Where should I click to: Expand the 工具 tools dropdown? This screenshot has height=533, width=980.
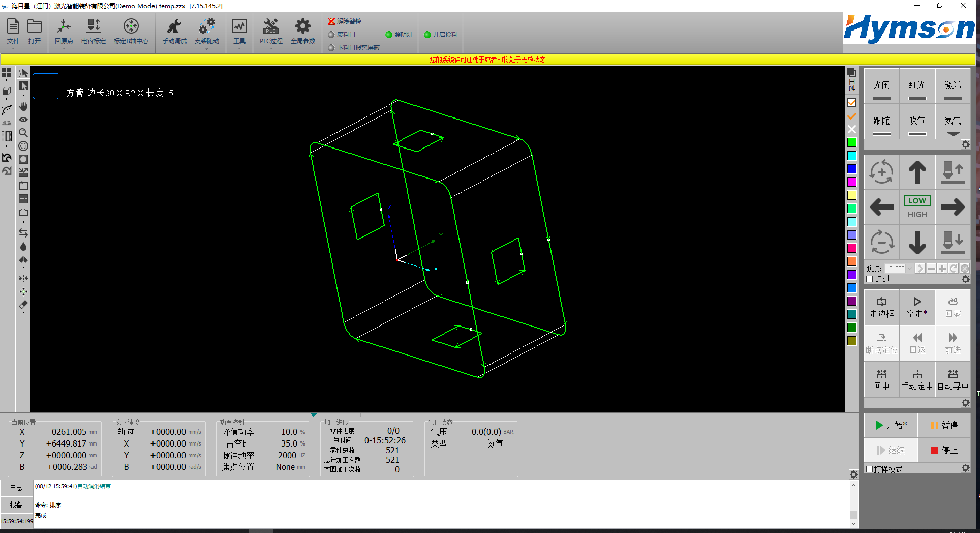coord(239,49)
